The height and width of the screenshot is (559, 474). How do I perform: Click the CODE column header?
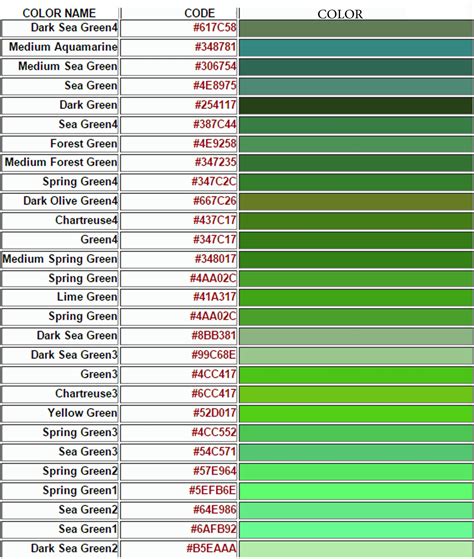pos(200,13)
